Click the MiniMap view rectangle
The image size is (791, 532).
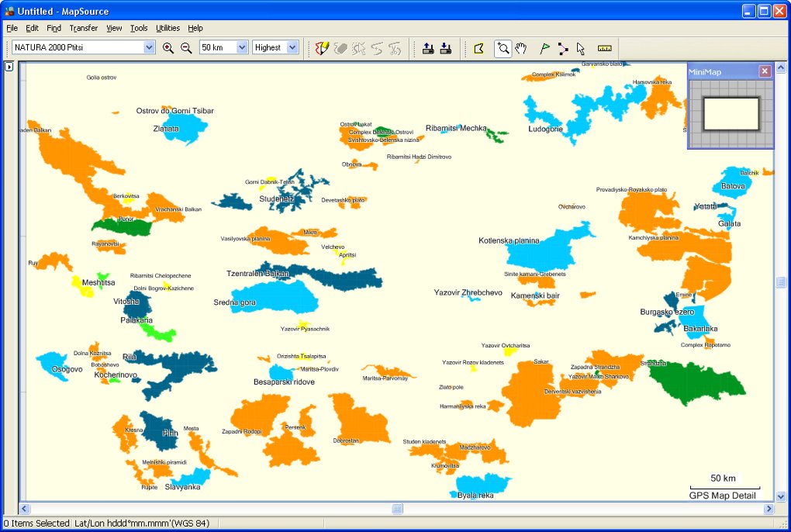[x=731, y=113]
